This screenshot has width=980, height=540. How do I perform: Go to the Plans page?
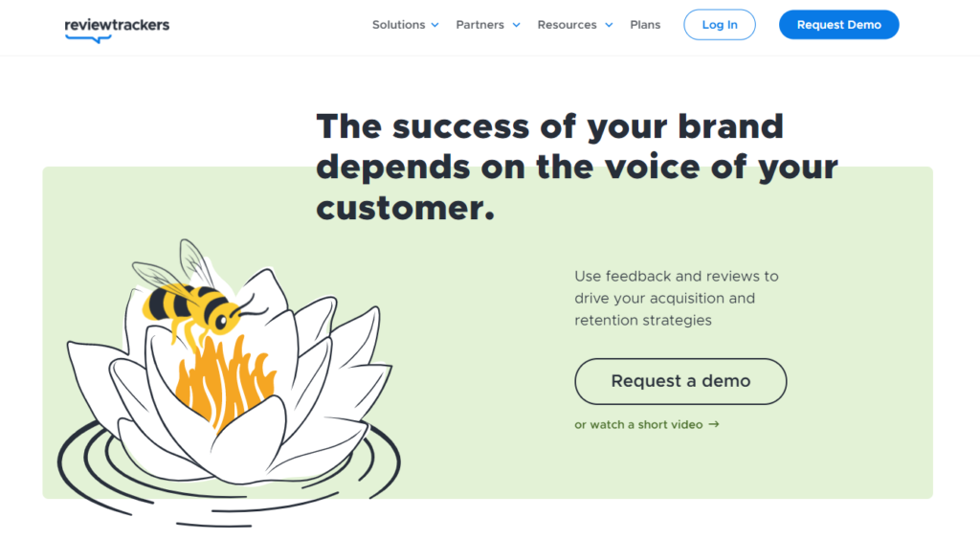coord(645,25)
